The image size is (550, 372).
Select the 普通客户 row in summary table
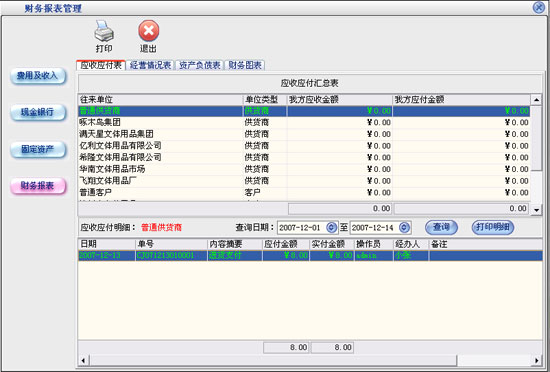tap(304, 192)
